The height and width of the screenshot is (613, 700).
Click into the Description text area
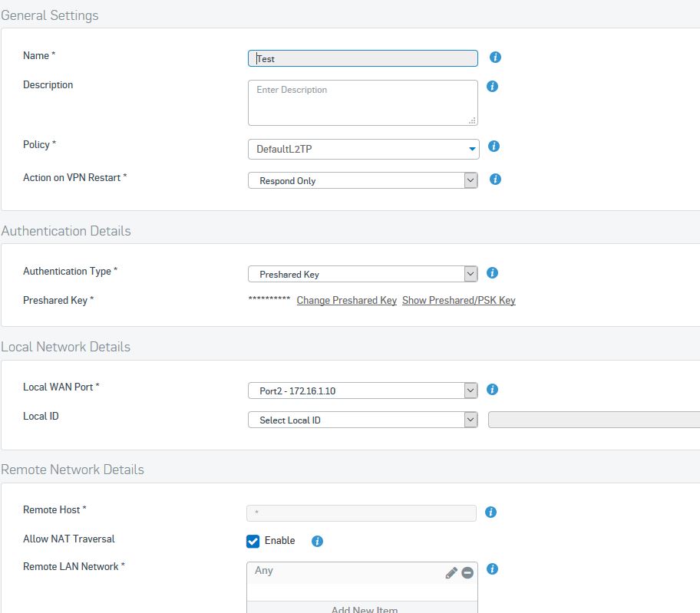point(362,103)
